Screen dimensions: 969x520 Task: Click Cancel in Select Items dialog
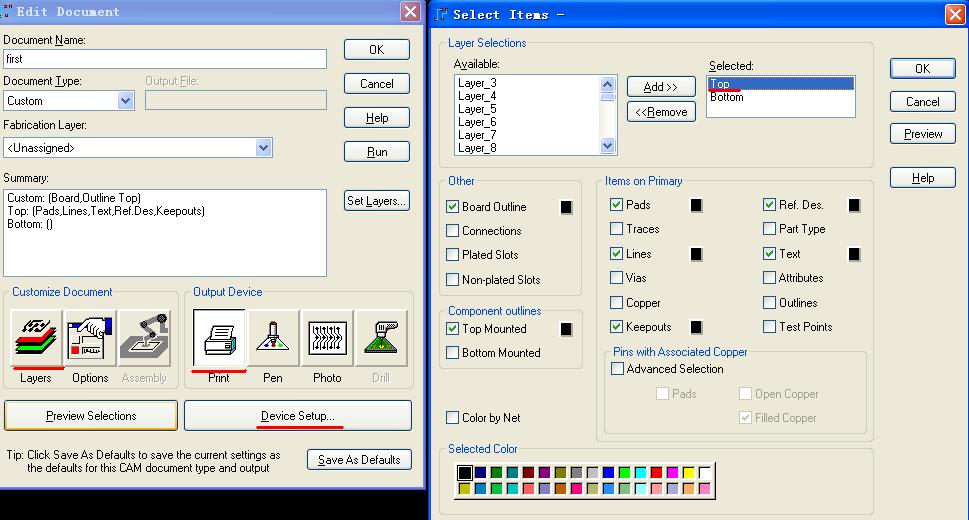coord(923,101)
